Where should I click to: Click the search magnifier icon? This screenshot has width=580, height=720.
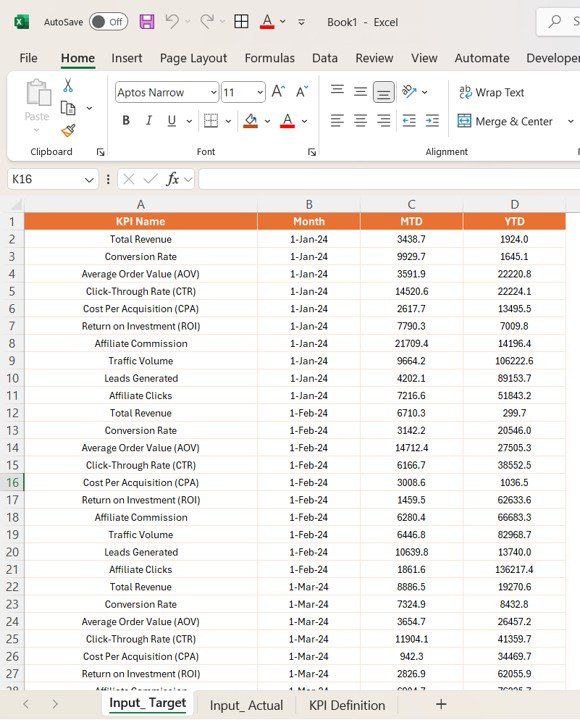(555, 21)
